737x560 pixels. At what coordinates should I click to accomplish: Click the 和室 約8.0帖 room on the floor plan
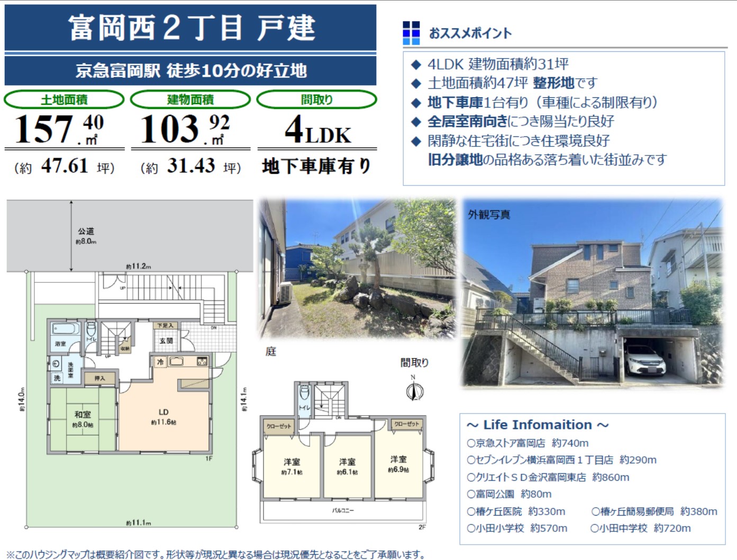(x=83, y=419)
